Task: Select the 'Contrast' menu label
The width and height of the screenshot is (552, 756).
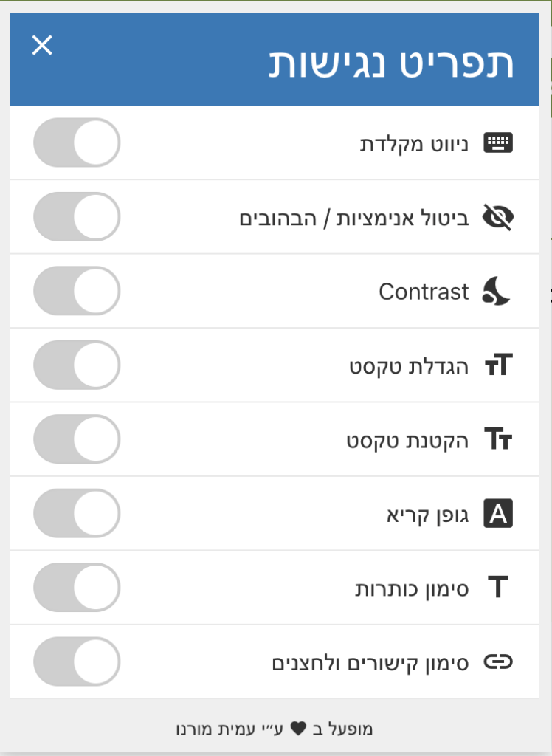Action: 424,292
